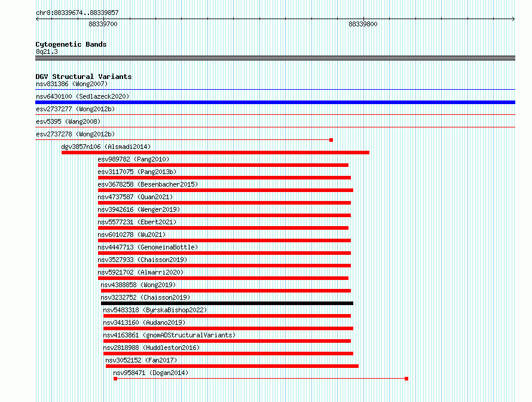Image resolution: width=532 pixels, height=402 pixels.
Task: Click the esv3678258 (Besenbacher2015) label
Action: (148, 184)
